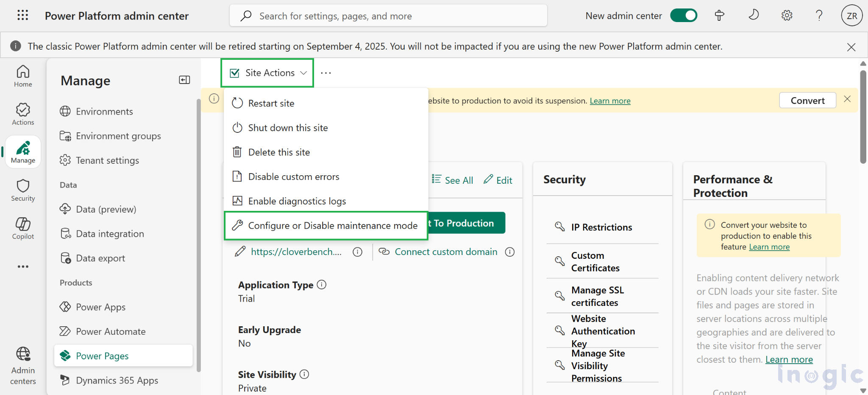Toggle the New admin center switch
Image resolution: width=868 pixels, height=395 pixels.
click(683, 16)
